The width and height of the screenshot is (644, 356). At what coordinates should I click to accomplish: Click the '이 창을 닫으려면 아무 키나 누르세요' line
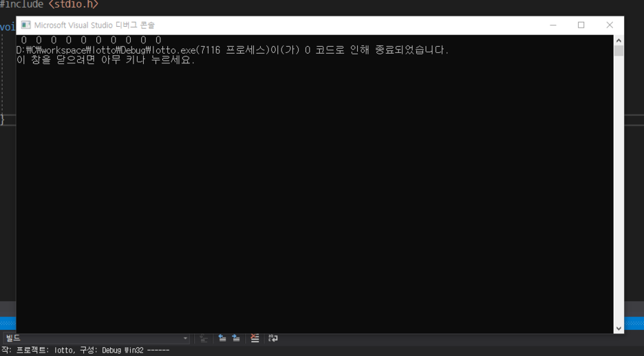pos(105,60)
